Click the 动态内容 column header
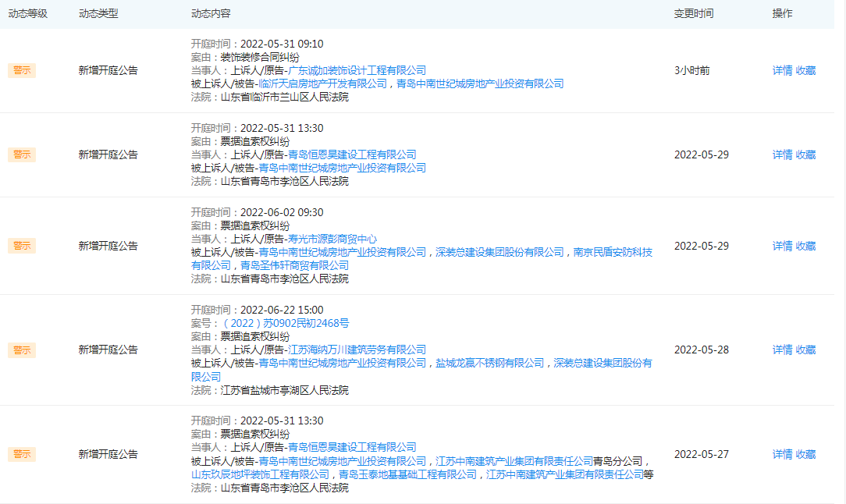846x504 pixels. (211, 13)
